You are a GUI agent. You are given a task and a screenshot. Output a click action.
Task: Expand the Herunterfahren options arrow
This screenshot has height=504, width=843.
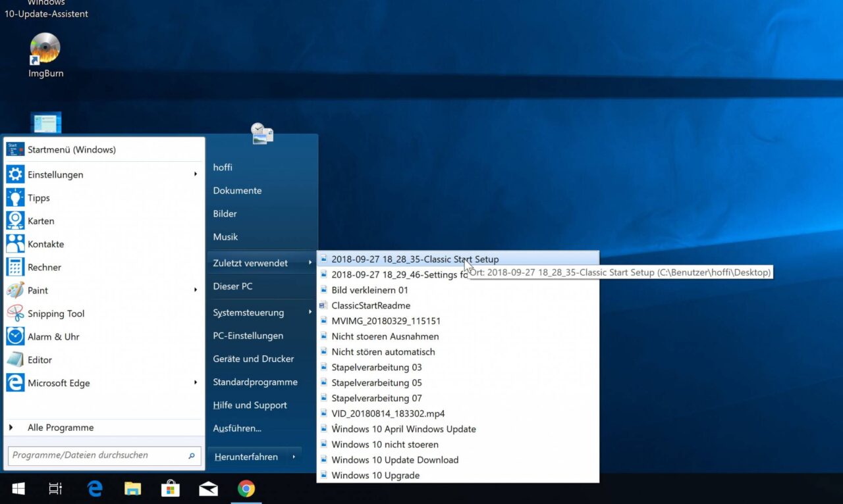(x=293, y=456)
